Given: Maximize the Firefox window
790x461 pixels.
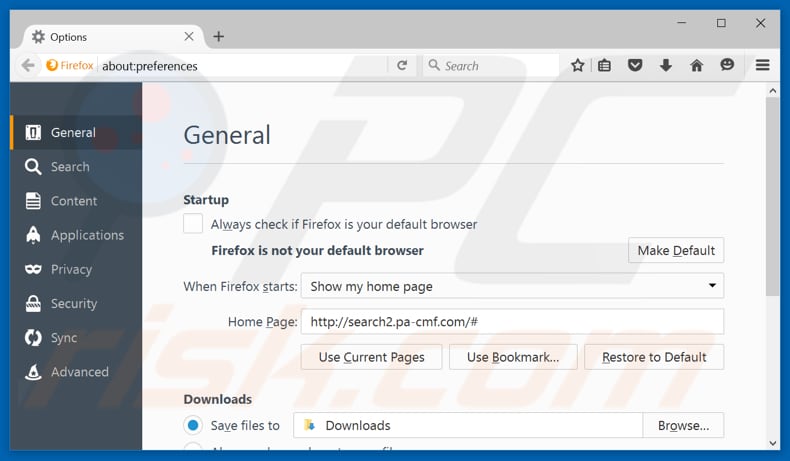Looking at the screenshot, I should 721,23.
